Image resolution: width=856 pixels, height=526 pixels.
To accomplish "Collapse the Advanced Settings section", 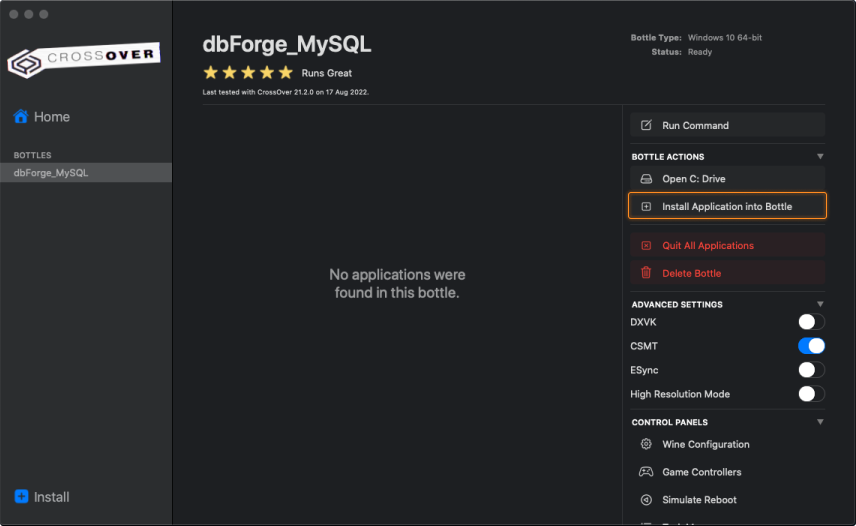I will pyautogui.click(x=820, y=304).
